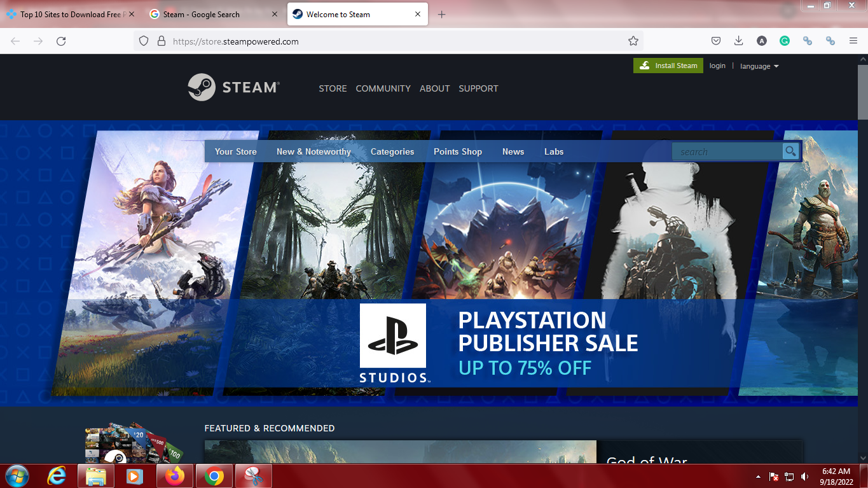Viewport: 868px width, 488px height.
Task: Reload the page with the refresh icon
Action: (x=61, y=41)
